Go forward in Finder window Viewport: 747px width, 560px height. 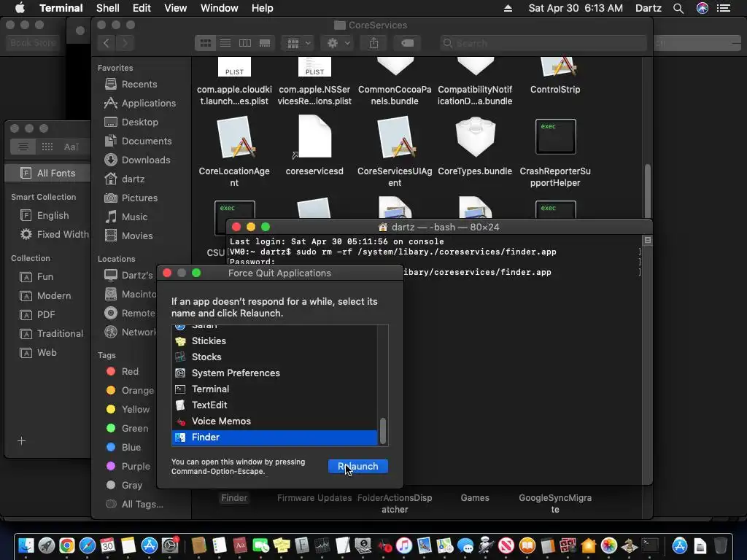(x=125, y=43)
